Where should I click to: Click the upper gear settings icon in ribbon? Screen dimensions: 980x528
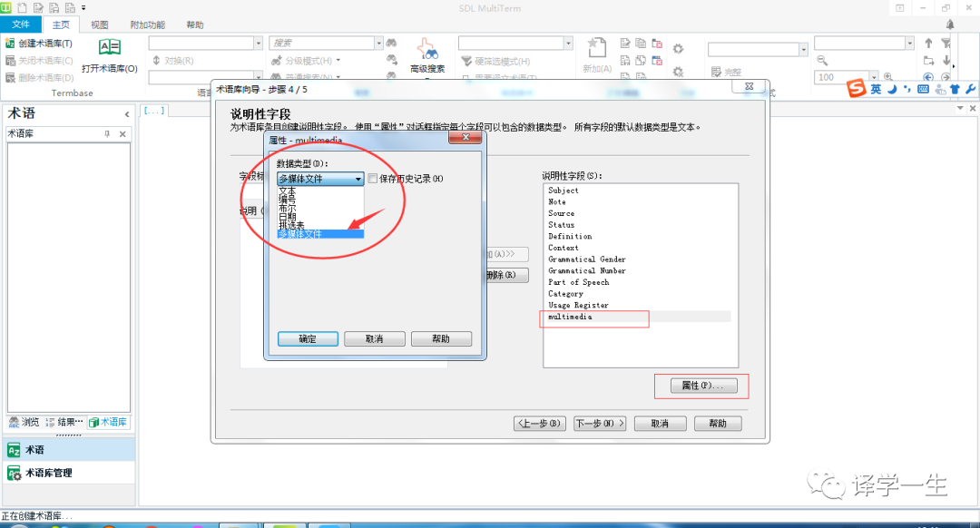click(678, 49)
